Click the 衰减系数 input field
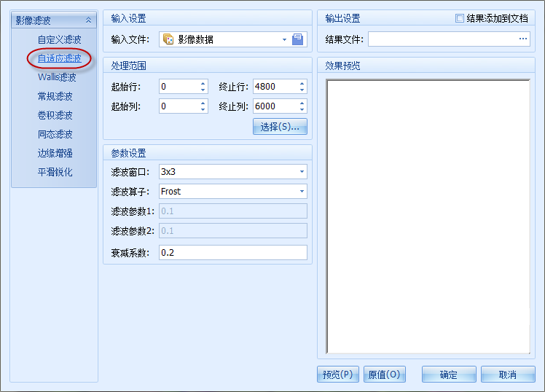This screenshot has width=545, height=392. 232,253
